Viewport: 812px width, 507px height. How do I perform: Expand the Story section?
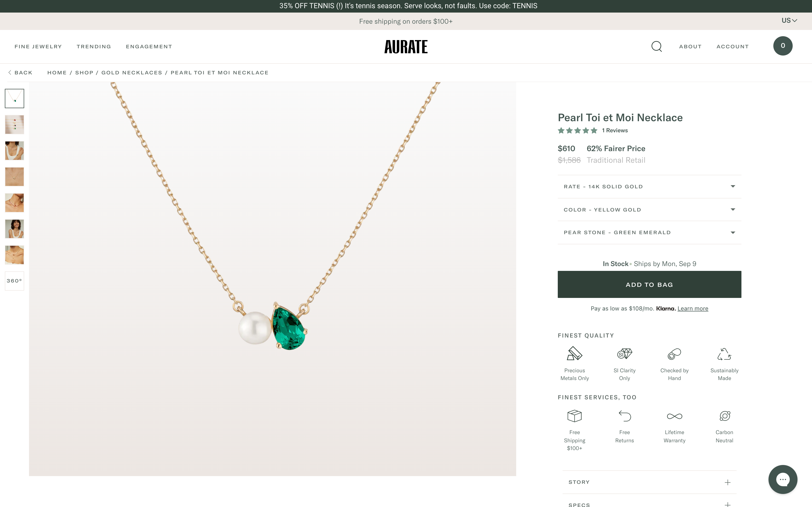pyautogui.click(x=649, y=482)
